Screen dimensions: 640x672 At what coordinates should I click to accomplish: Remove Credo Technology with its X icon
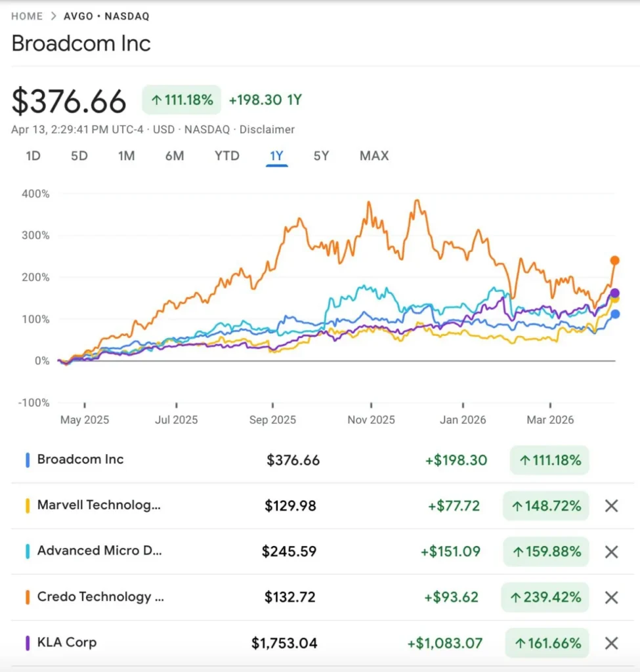point(611,597)
